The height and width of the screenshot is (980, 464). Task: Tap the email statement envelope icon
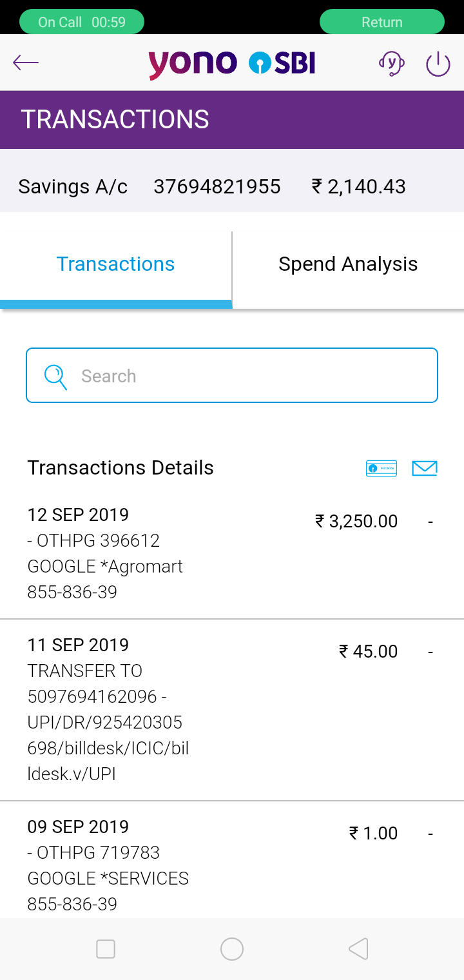[x=425, y=469]
